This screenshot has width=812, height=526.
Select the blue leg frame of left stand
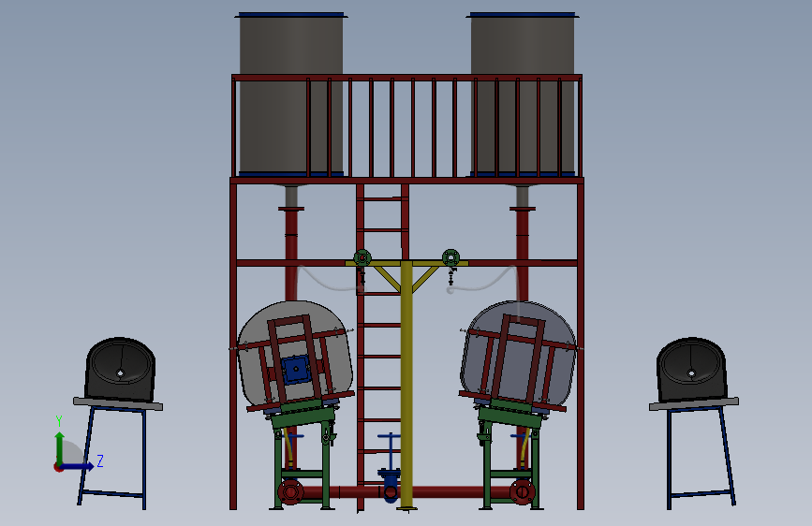pos(112,458)
